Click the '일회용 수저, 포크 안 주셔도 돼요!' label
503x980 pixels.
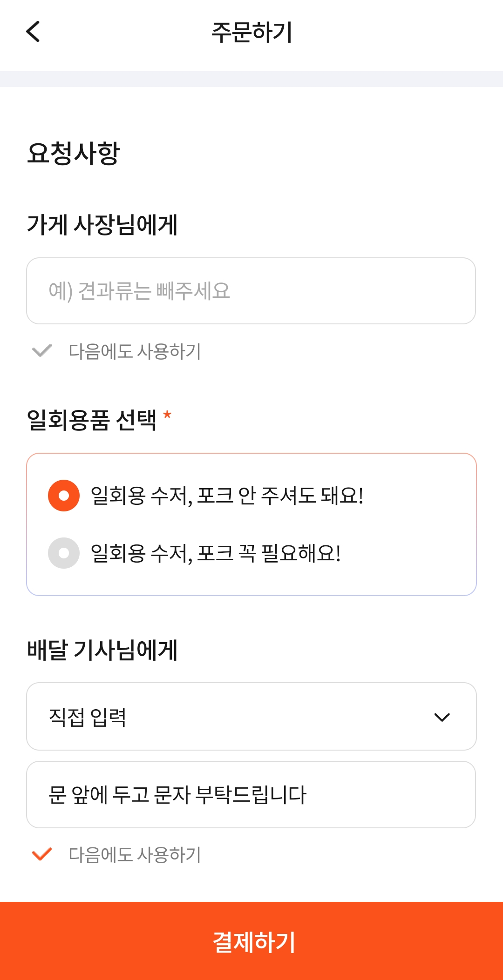click(227, 496)
